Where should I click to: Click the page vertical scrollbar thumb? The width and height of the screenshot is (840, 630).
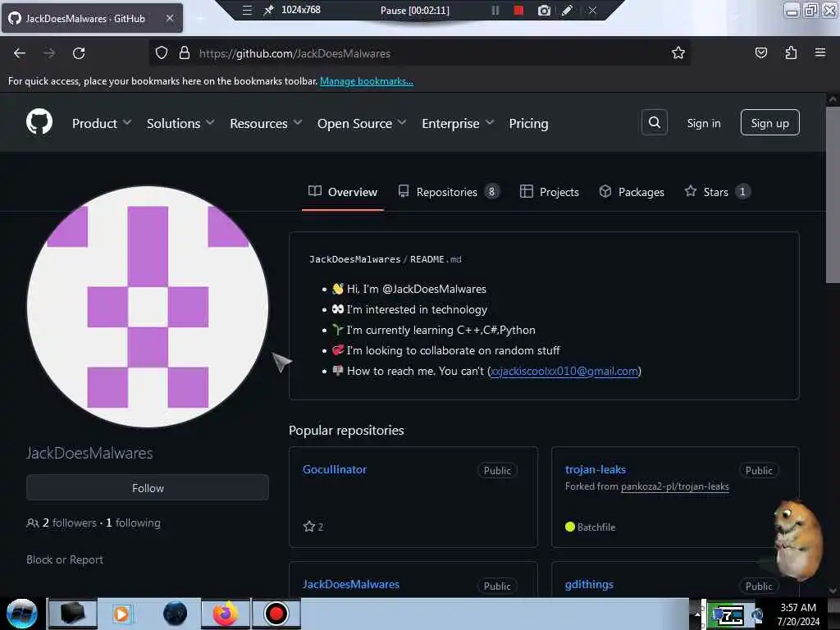click(x=833, y=195)
